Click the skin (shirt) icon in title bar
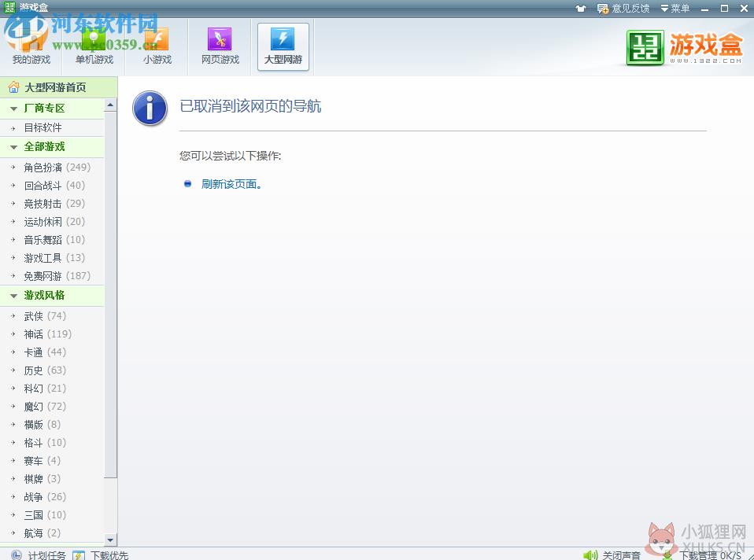Screen dimensions: 754x560 [x=581, y=8]
